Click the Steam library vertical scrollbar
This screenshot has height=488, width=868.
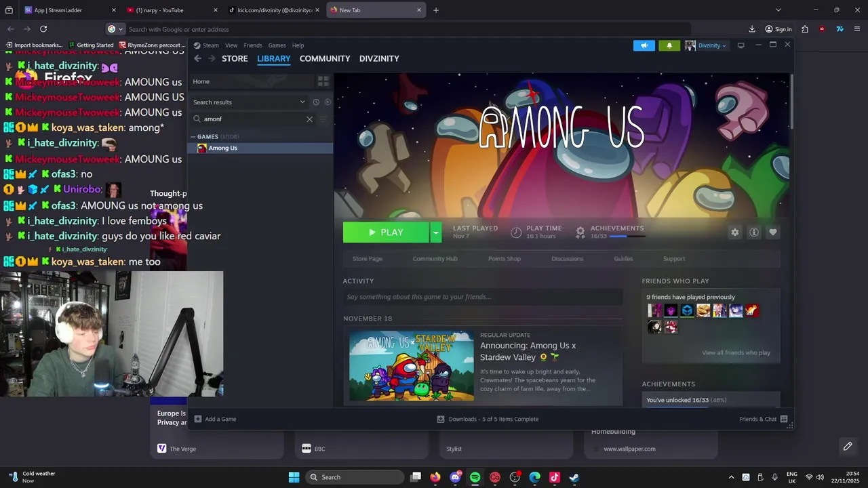pos(791,102)
